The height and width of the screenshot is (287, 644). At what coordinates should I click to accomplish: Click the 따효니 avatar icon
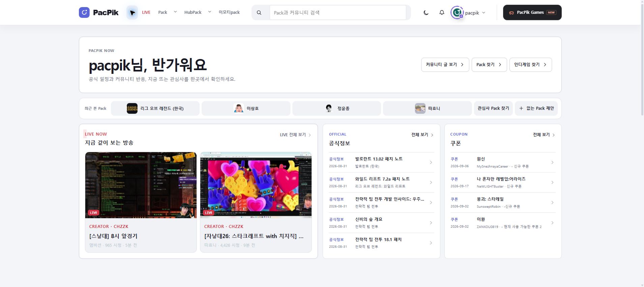420,108
